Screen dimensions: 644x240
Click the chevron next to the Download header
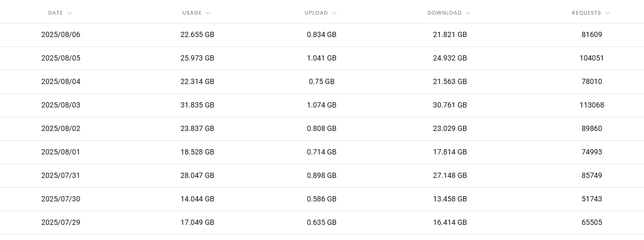(468, 13)
